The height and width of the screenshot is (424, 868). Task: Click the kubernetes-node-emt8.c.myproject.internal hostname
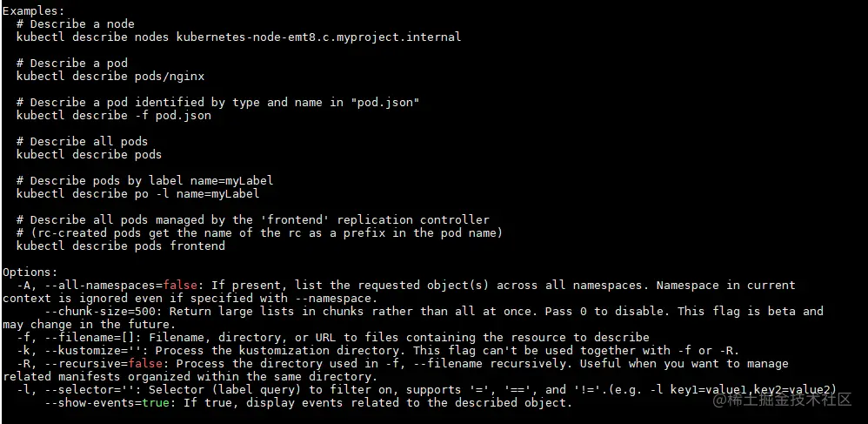click(x=318, y=37)
